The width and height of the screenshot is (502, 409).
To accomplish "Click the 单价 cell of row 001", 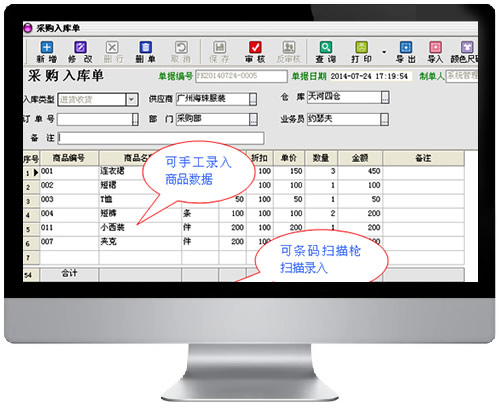I will tap(289, 171).
